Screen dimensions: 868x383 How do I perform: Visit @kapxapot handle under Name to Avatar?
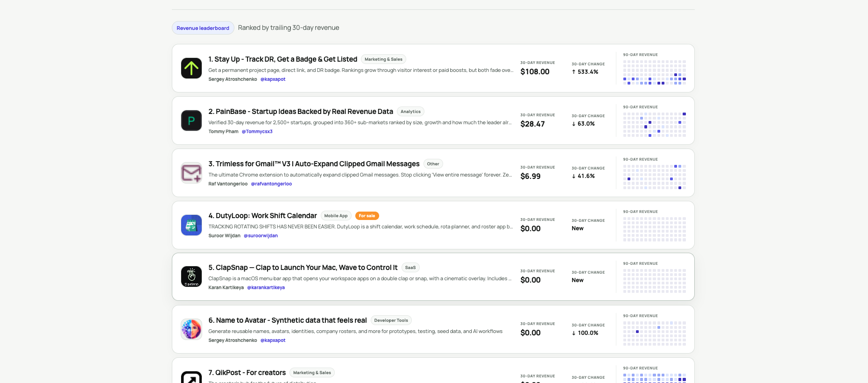273,340
